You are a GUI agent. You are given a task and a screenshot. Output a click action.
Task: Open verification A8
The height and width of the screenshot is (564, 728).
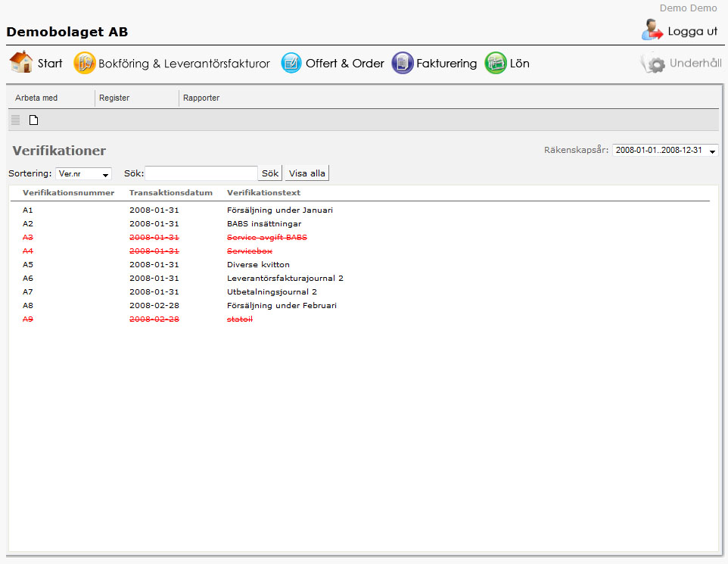coord(28,306)
